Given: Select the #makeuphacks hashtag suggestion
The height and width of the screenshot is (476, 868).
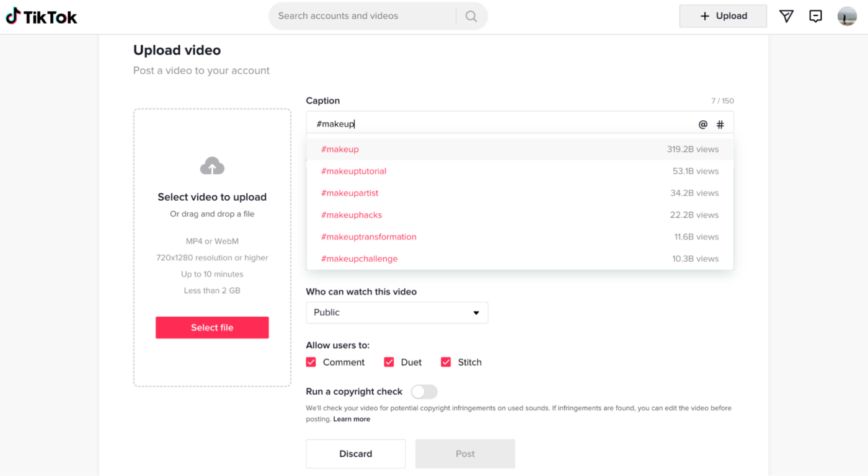Looking at the screenshot, I should click(x=352, y=214).
